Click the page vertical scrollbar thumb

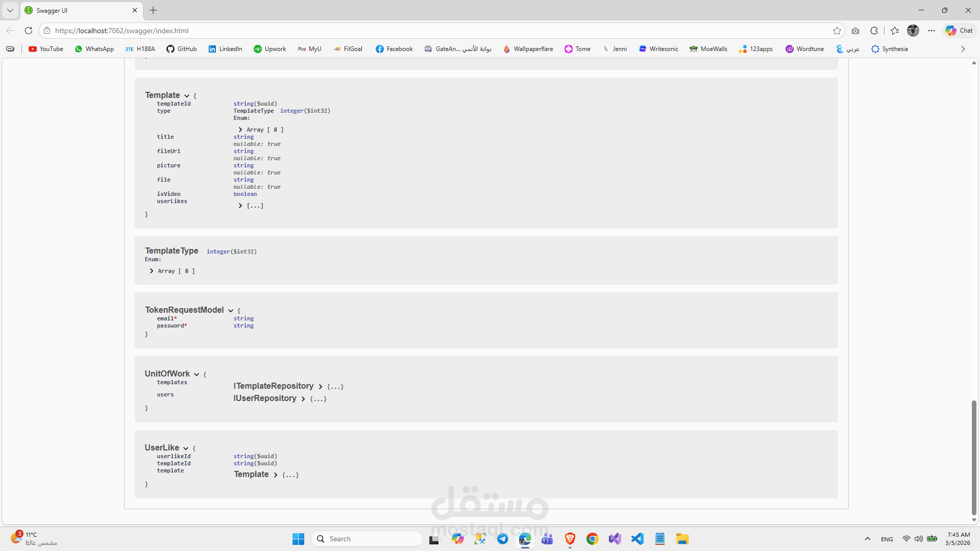tap(974, 457)
